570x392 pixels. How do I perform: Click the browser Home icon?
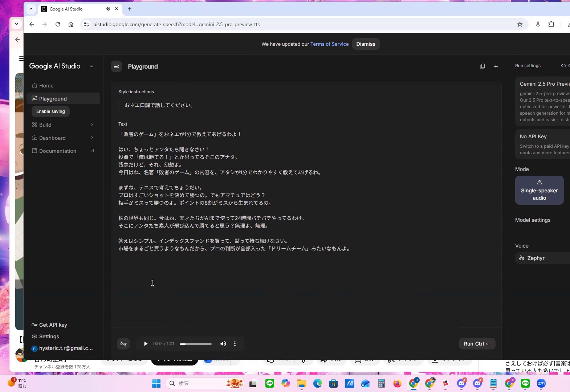point(71,24)
